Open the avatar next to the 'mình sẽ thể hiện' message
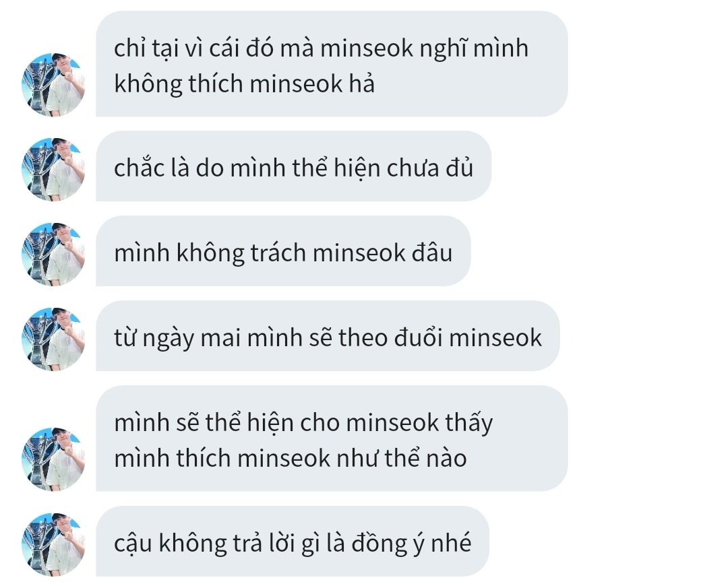This screenshot has height=586, width=728. (x=53, y=459)
